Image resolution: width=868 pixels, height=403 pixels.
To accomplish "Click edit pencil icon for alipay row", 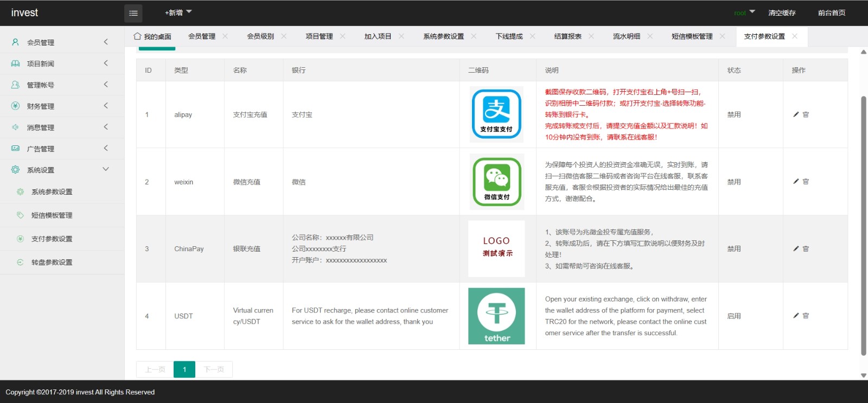I will click(796, 114).
